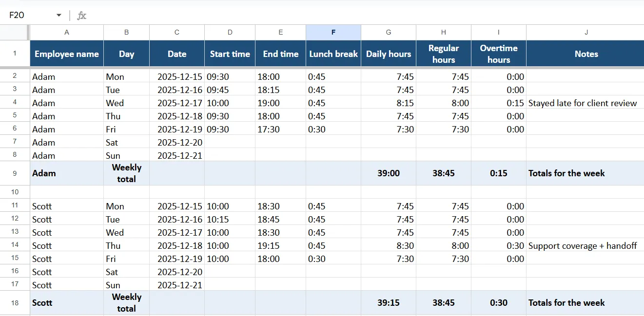Click the "End time" header cell
Screen dimensions: 644x316
click(x=281, y=54)
